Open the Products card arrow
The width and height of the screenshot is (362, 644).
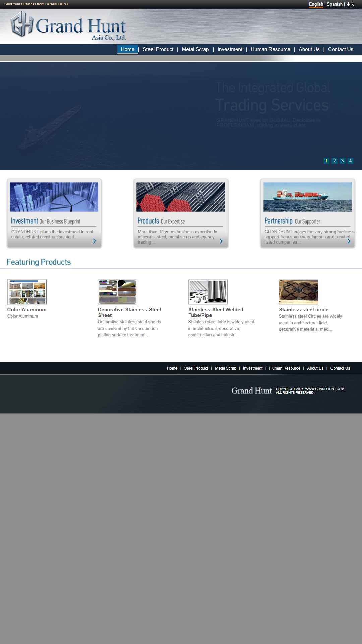click(221, 241)
